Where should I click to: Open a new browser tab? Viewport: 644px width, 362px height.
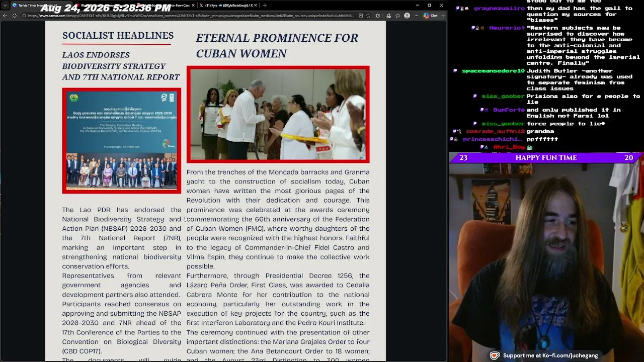pos(265,5)
